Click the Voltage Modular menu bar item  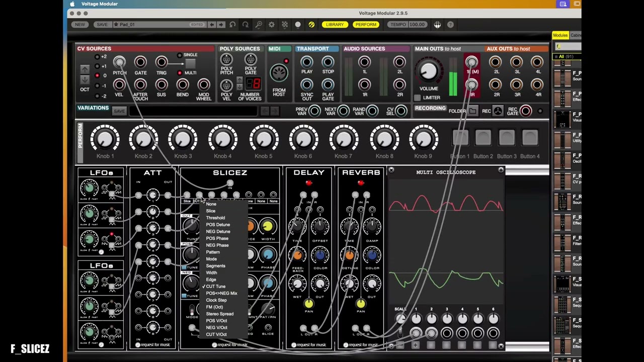(x=100, y=4)
